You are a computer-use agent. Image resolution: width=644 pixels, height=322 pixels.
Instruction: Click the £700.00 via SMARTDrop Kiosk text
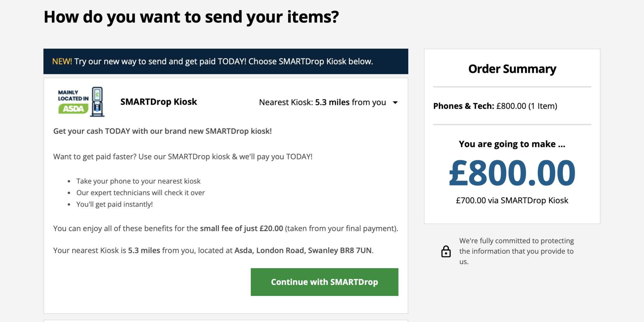(x=512, y=201)
